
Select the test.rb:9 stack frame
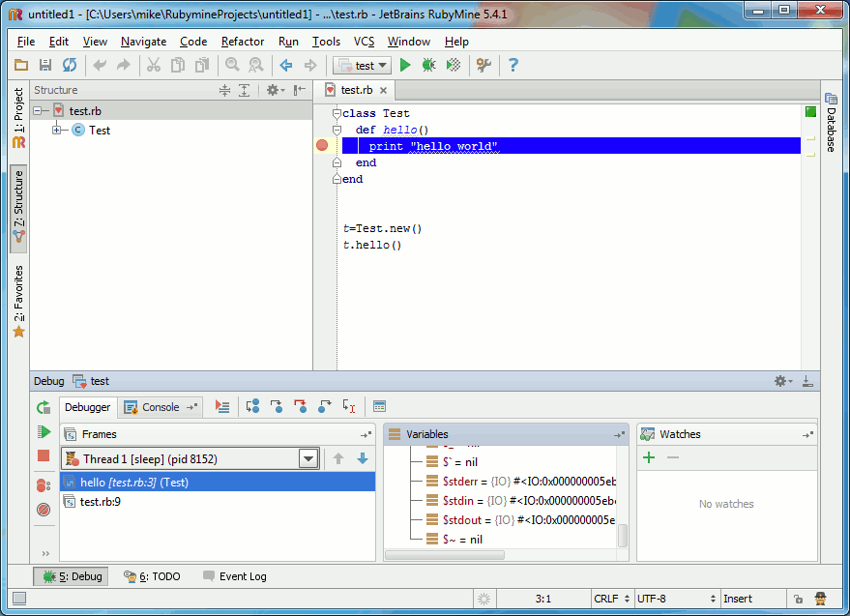[218, 502]
